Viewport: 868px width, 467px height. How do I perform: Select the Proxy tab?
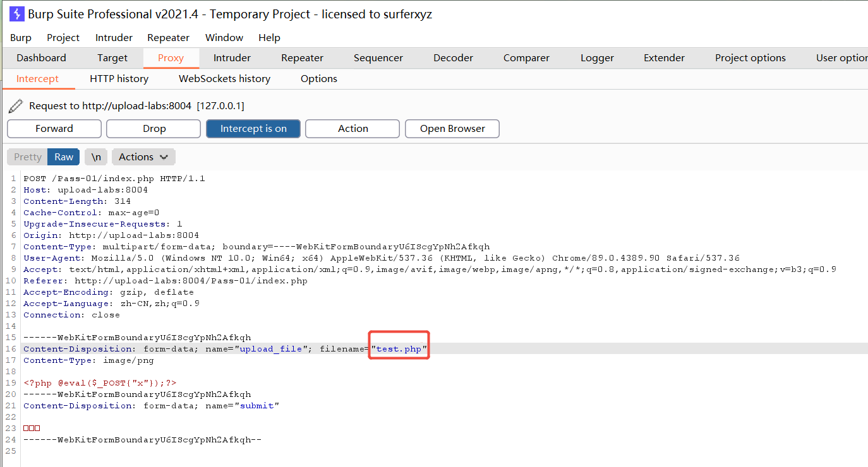point(171,58)
